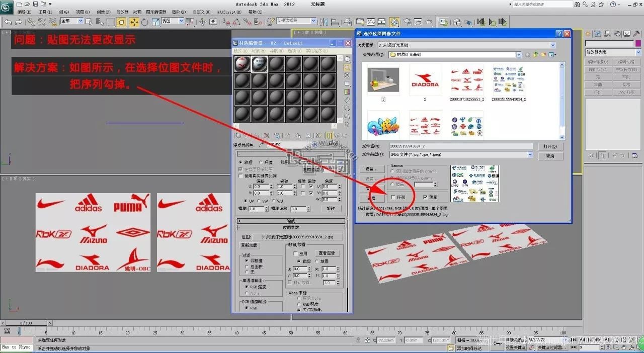Click the 取消 Cancel button in file dialog
This screenshot has height=353, width=644.
point(550,156)
